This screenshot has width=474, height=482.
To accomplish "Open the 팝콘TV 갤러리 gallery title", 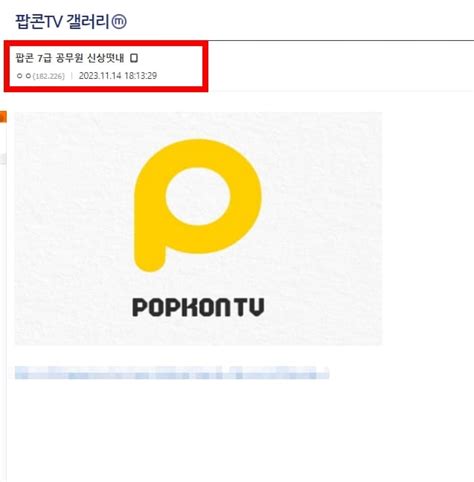I will click(62, 22).
